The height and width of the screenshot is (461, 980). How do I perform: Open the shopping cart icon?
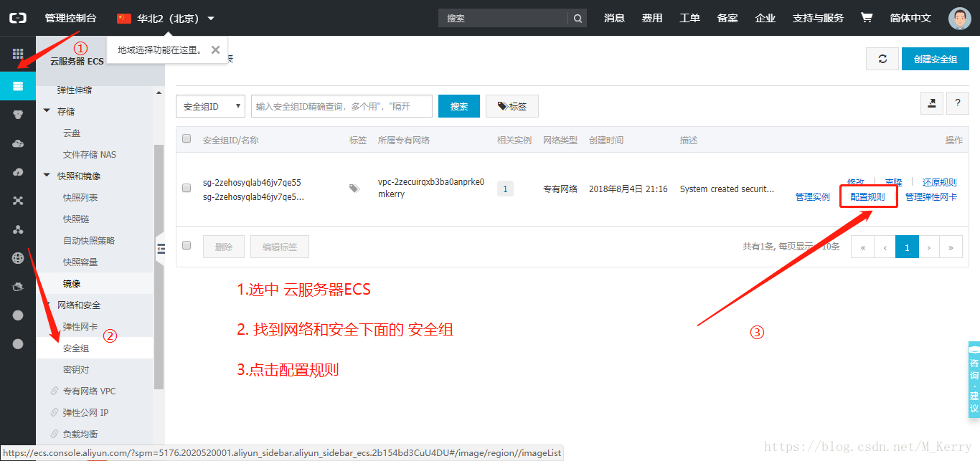tap(867, 18)
